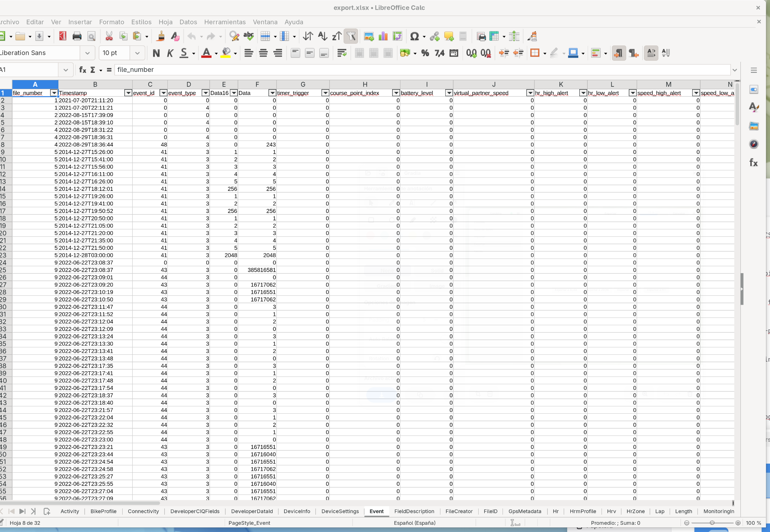This screenshot has height=532, width=770.
Task: Open the Name Box dropdown arrow
Action: tap(66, 70)
